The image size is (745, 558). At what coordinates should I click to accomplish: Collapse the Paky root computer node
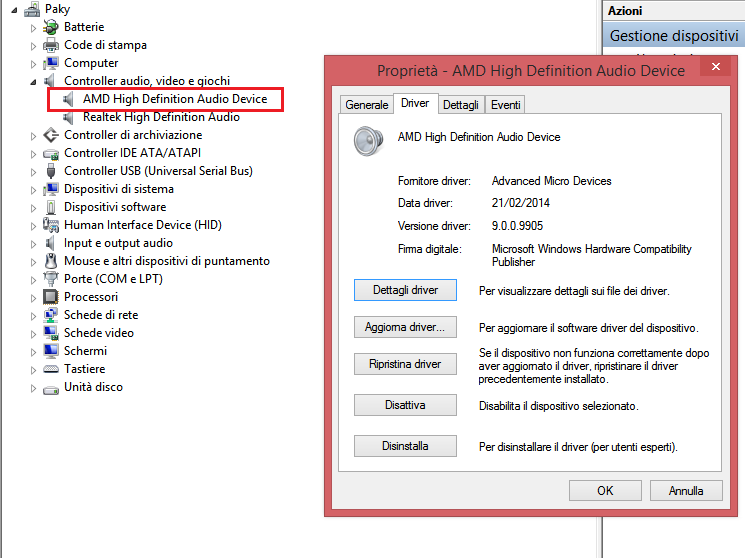point(14,10)
